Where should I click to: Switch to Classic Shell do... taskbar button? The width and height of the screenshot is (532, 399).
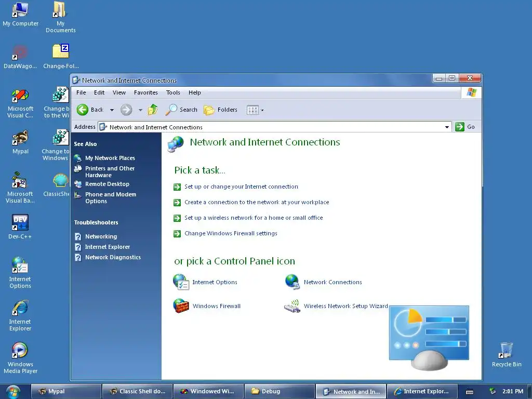[137, 391]
